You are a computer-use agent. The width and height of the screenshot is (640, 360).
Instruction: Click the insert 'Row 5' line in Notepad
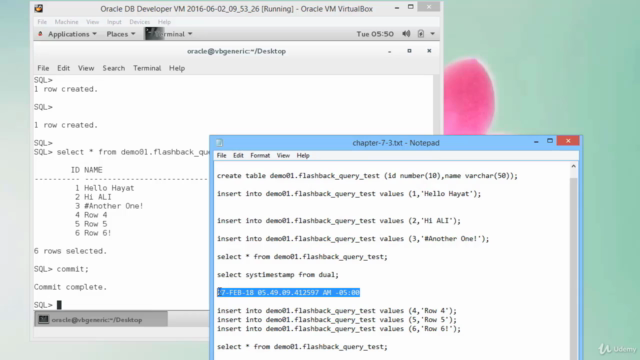coord(337,320)
